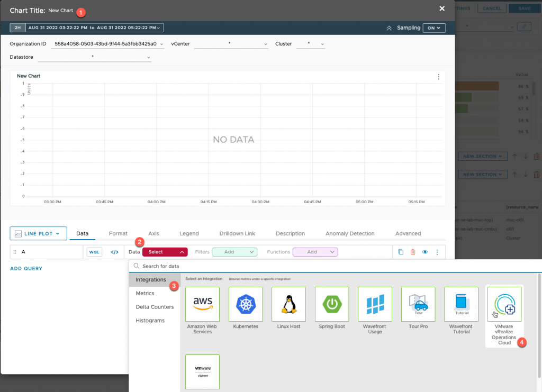The height and width of the screenshot is (392, 542).
Task: Select the Tour Pro integration icon
Action: click(x=418, y=304)
